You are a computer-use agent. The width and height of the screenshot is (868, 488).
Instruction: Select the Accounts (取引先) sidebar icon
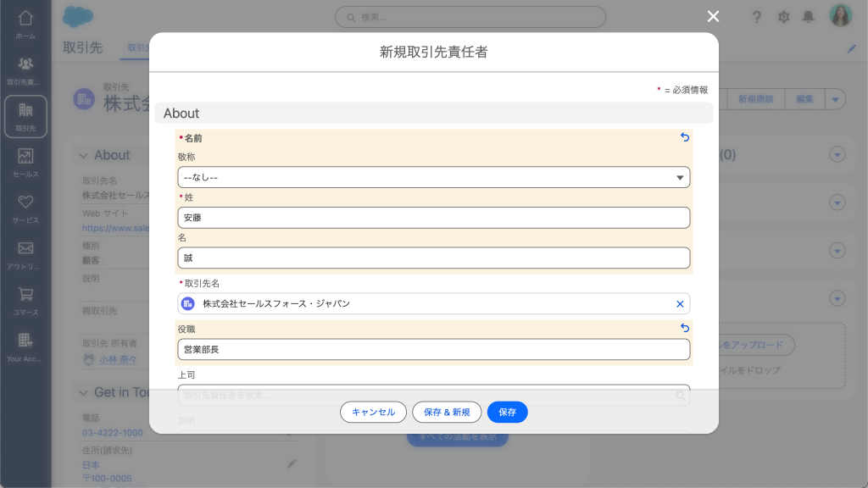click(25, 117)
